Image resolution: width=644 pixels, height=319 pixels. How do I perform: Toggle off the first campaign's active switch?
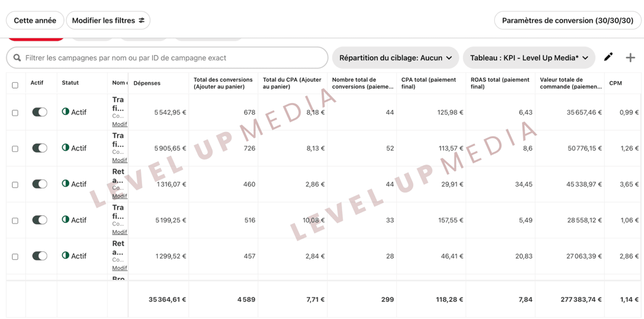point(40,112)
